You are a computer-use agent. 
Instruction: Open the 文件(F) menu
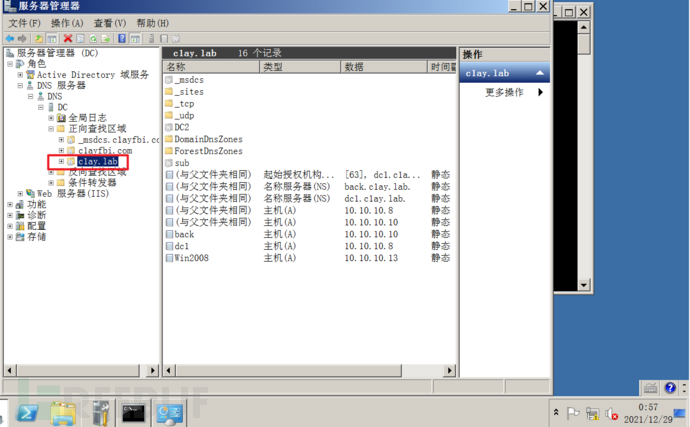(24, 23)
